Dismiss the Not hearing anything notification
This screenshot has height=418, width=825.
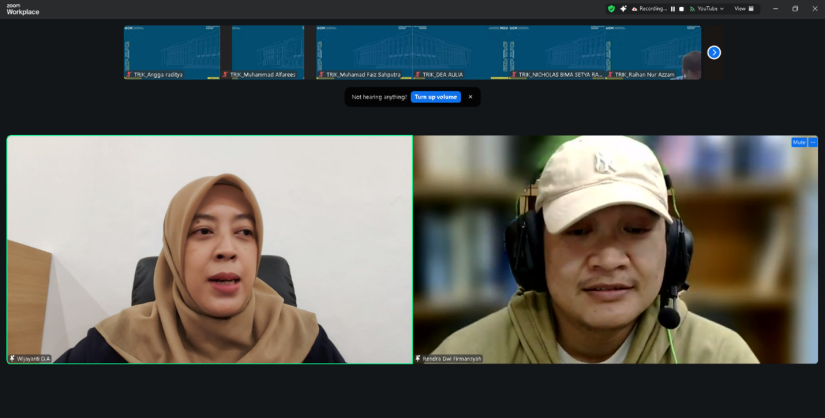pyautogui.click(x=470, y=97)
